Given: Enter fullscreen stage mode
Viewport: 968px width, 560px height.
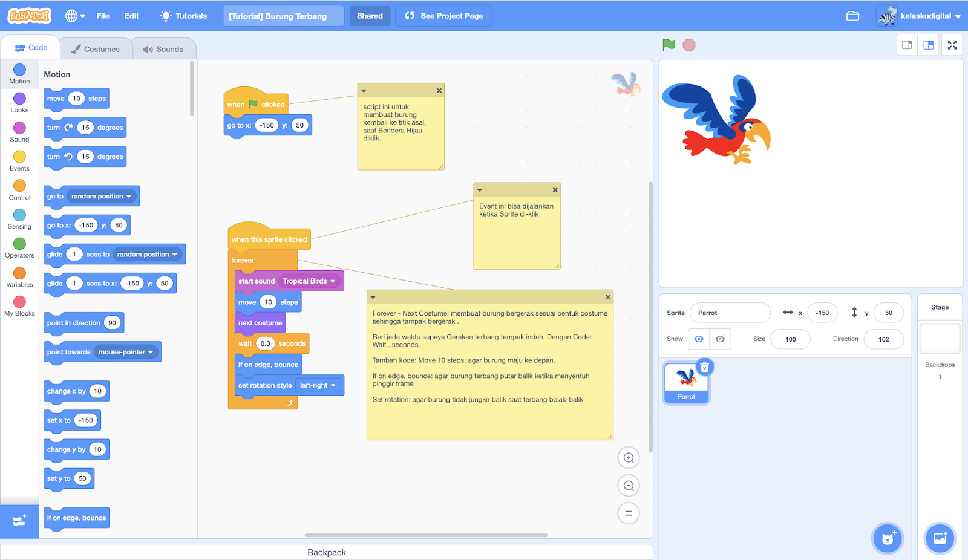Looking at the screenshot, I should pos(952,44).
